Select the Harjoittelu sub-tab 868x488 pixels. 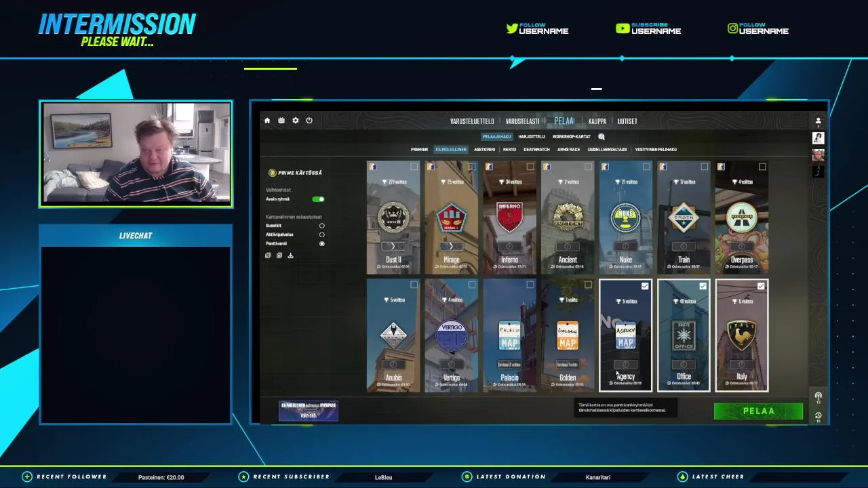point(532,137)
